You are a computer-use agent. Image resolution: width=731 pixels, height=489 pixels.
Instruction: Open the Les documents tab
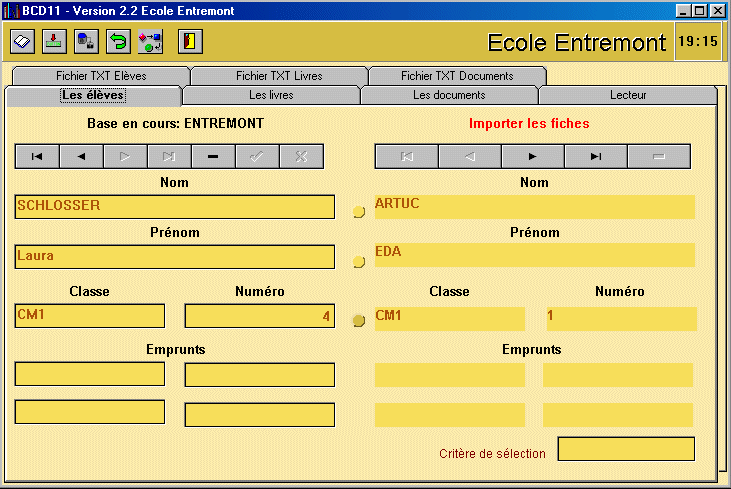(x=449, y=95)
